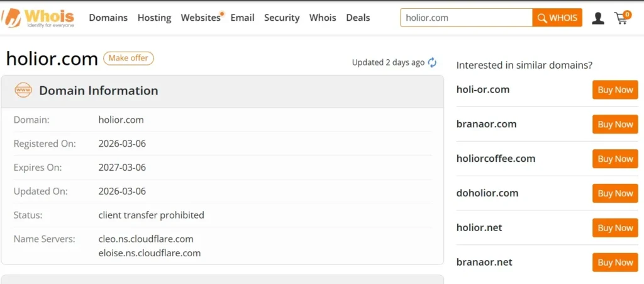Click Interested in similar domains heading

click(x=524, y=65)
